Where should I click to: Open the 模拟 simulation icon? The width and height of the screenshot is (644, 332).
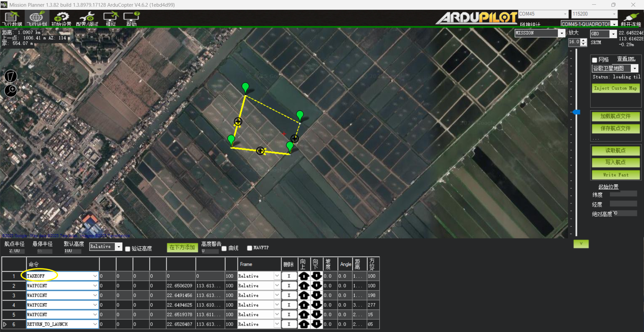pyautogui.click(x=111, y=18)
